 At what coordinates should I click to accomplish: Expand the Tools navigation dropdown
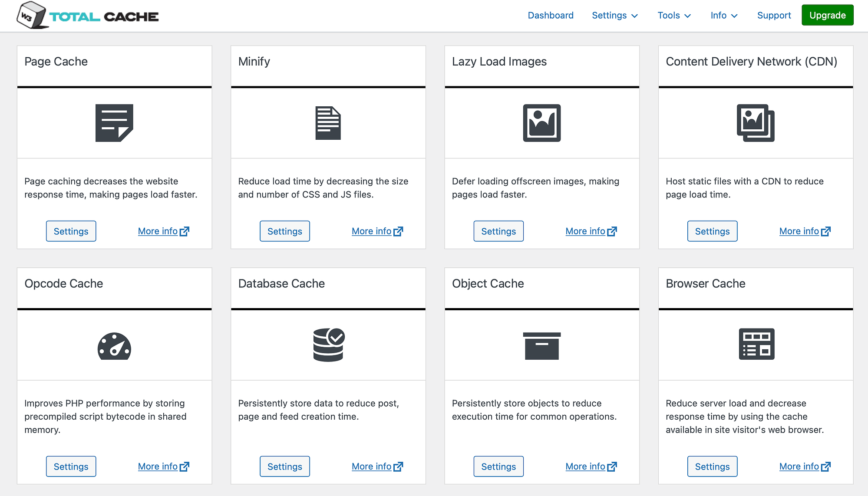(673, 16)
